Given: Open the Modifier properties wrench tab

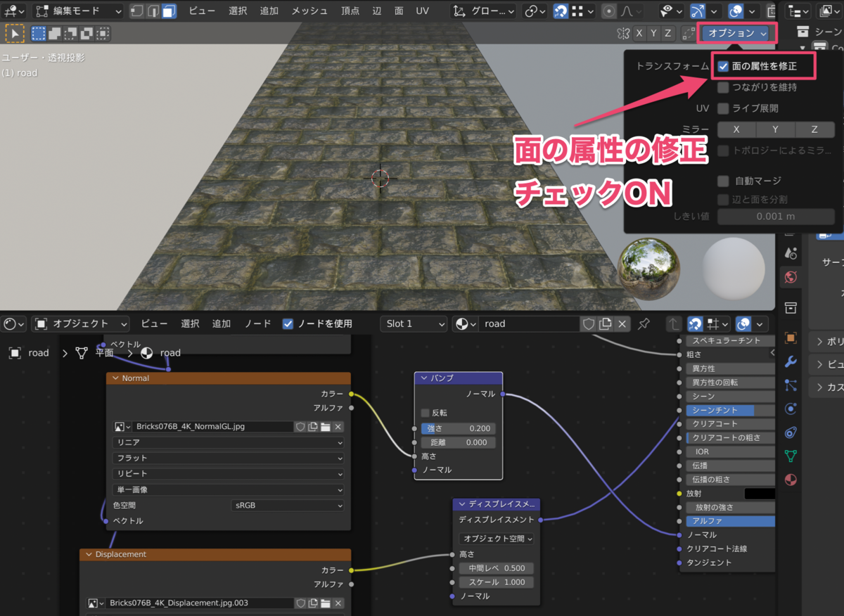Looking at the screenshot, I should (x=791, y=362).
